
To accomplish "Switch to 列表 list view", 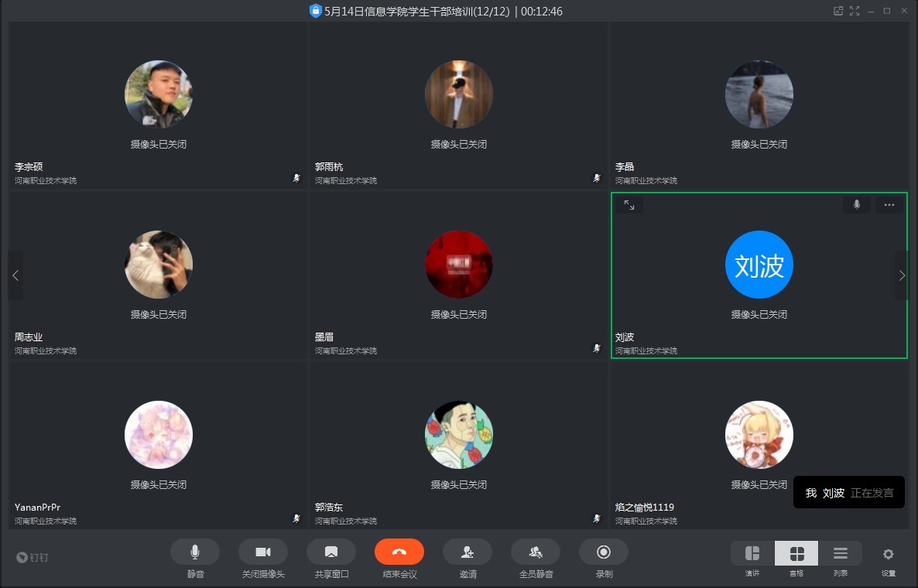I will click(x=841, y=554).
